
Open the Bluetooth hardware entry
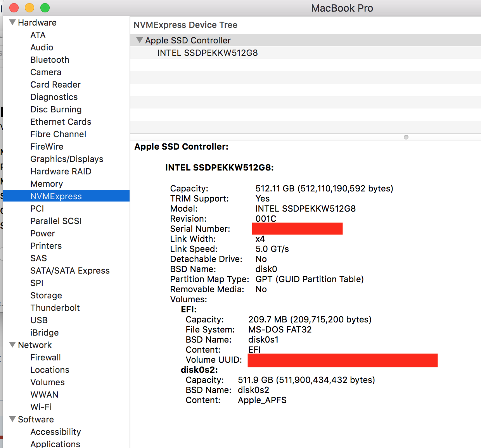coord(50,60)
